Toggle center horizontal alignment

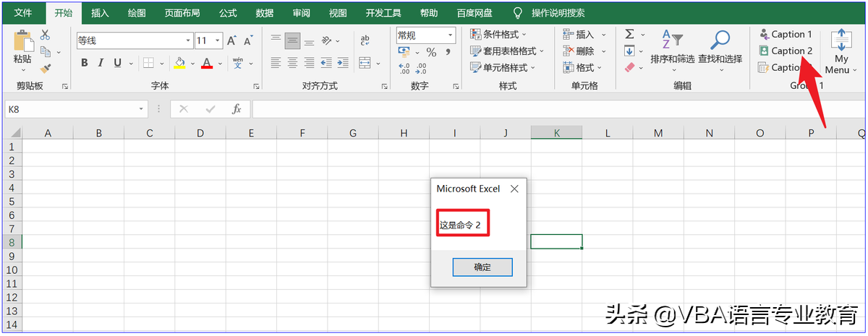tap(292, 63)
